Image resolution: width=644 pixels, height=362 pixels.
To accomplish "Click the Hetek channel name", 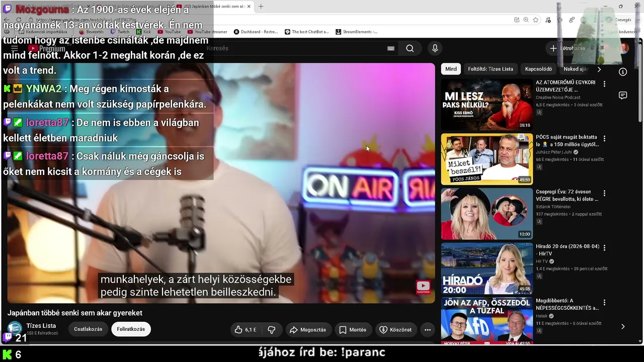I will [x=541, y=316].
